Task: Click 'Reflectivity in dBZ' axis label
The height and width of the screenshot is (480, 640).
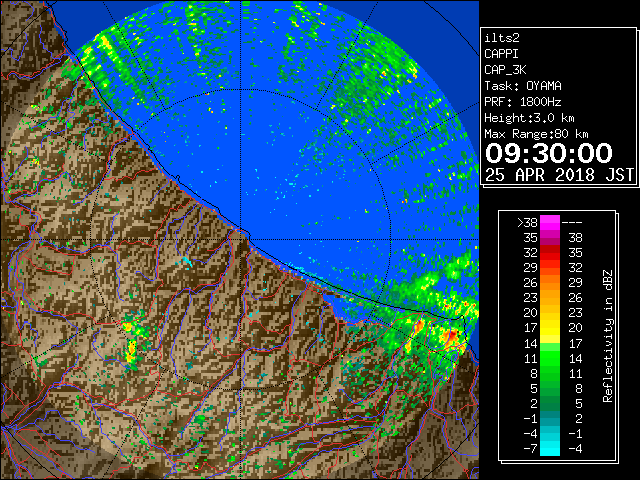Action: coord(608,336)
